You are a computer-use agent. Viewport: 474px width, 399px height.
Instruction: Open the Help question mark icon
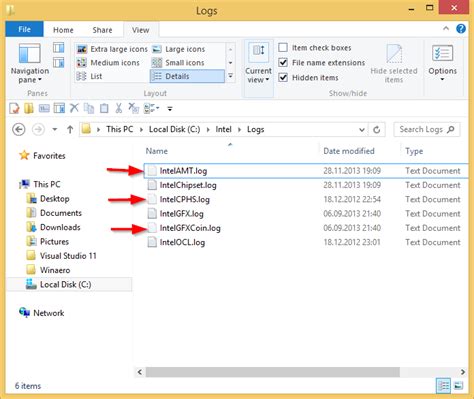coord(461,29)
